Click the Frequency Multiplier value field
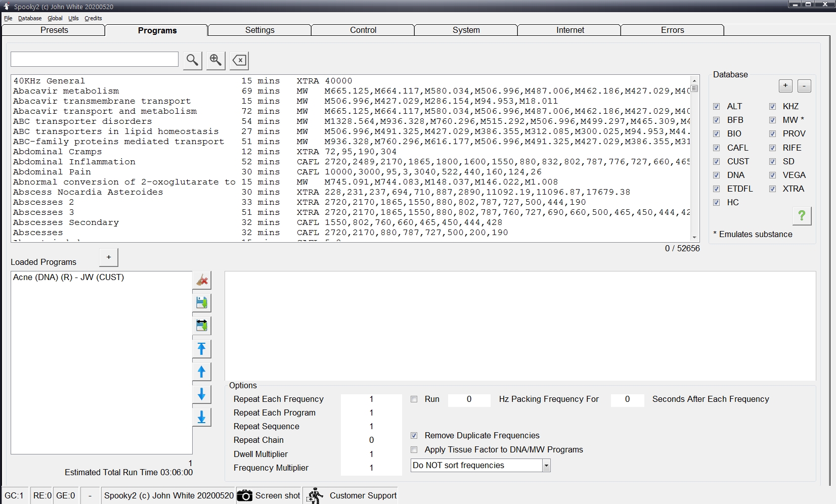This screenshot has height=504, width=836. pos(371,468)
